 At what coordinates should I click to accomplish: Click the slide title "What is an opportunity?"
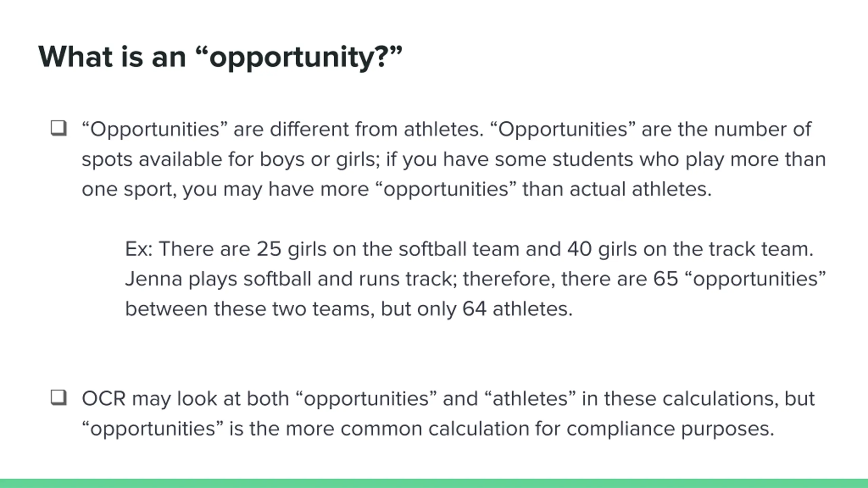(x=220, y=57)
